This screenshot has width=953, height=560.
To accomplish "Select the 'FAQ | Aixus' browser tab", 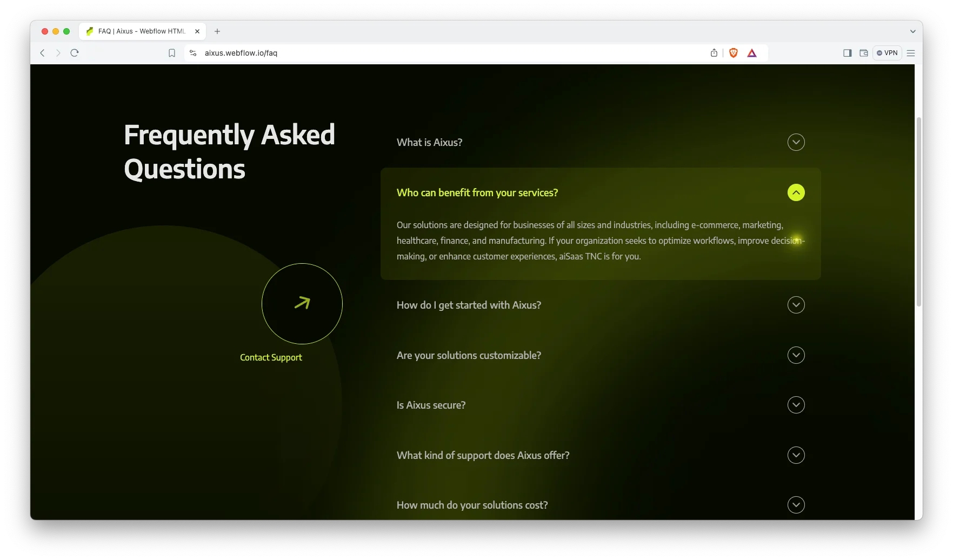I will tap(142, 31).
